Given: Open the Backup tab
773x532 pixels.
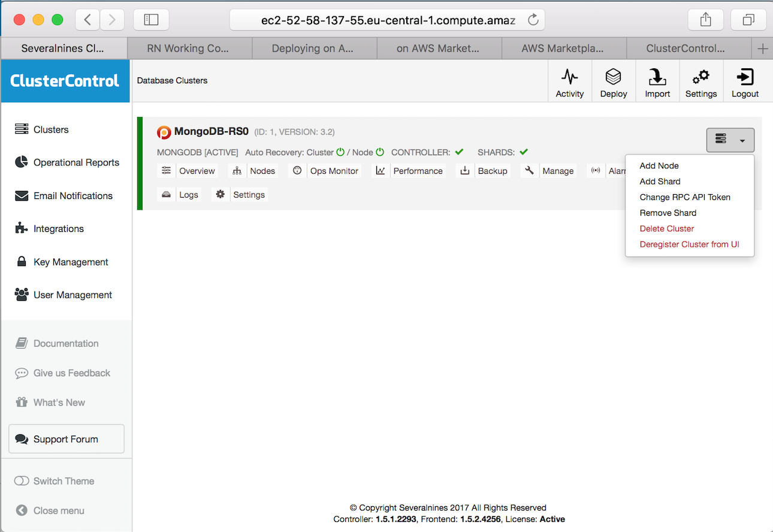Looking at the screenshot, I should pos(483,171).
